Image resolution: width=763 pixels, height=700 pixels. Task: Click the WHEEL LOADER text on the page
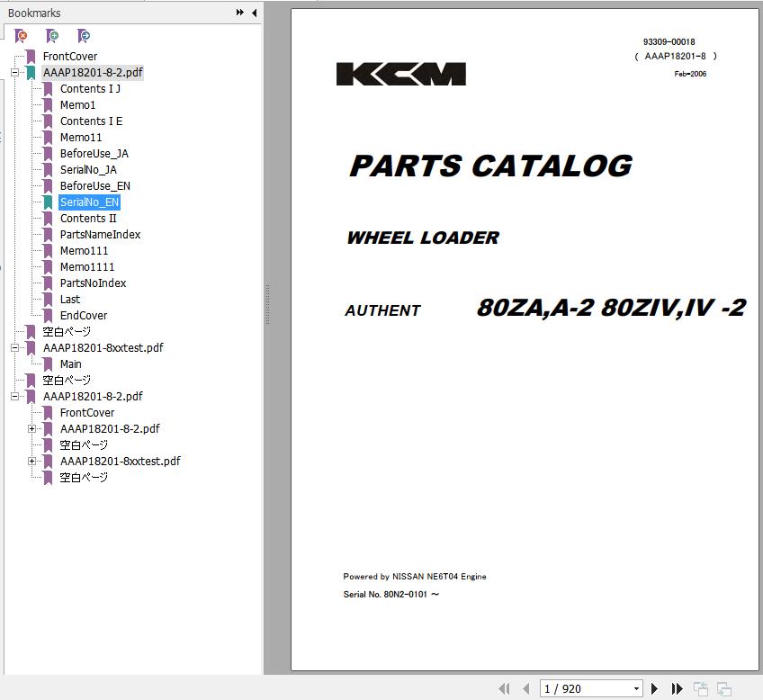[x=423, y=238]
